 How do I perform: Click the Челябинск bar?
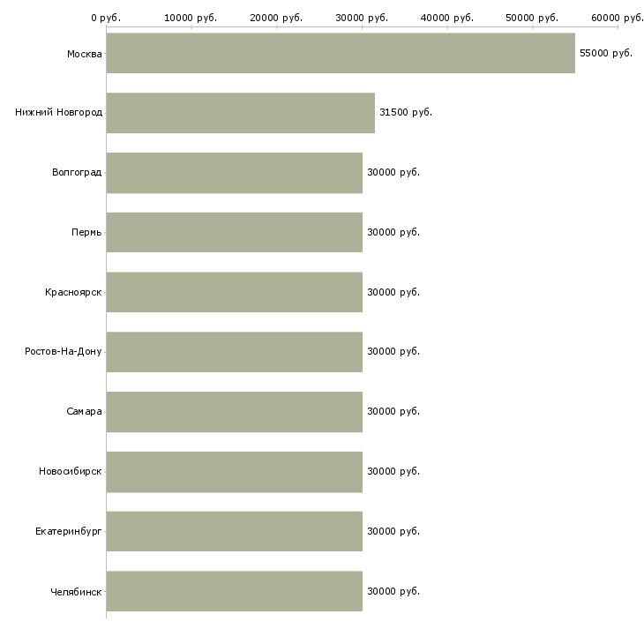(234, 591)
